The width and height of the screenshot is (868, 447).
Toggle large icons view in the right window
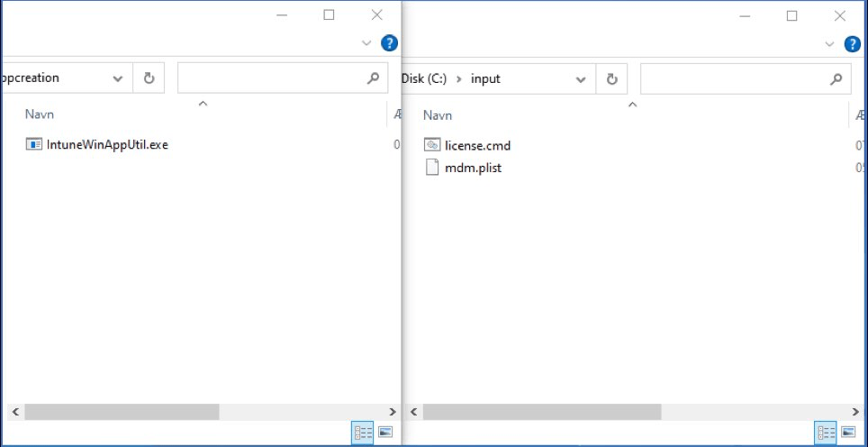pyautogui.click(x=847, y=433)
